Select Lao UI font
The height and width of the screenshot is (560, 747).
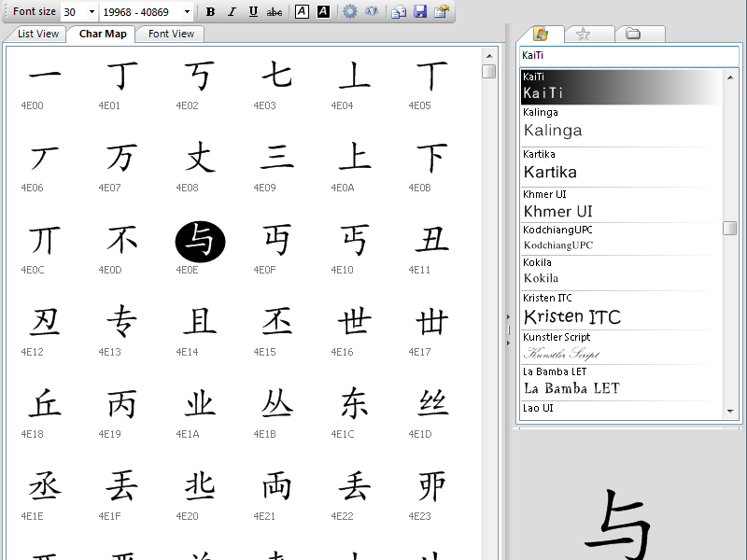point(621,410)
